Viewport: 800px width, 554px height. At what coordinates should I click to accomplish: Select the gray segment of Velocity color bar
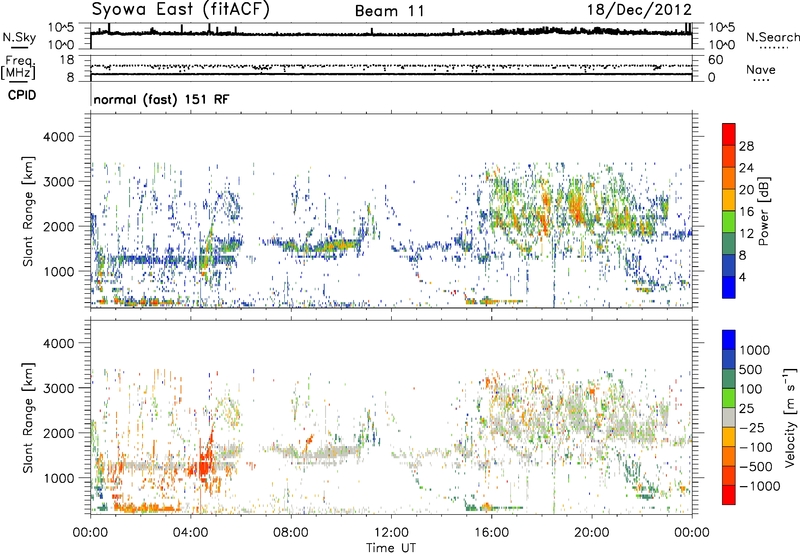[729, 418]
